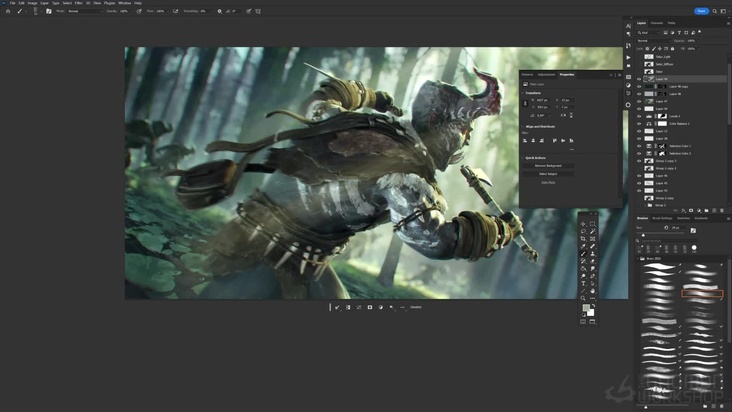
Task: Toggle lock transparent pixels
Action: (648, 49)
